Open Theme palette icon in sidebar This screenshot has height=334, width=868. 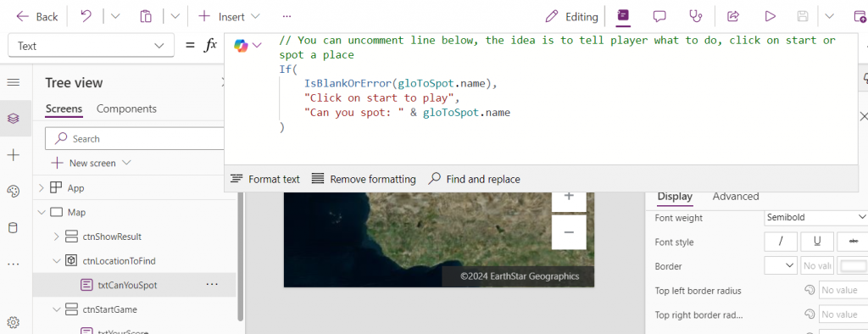pyautogui.click(x=14, y=192)
